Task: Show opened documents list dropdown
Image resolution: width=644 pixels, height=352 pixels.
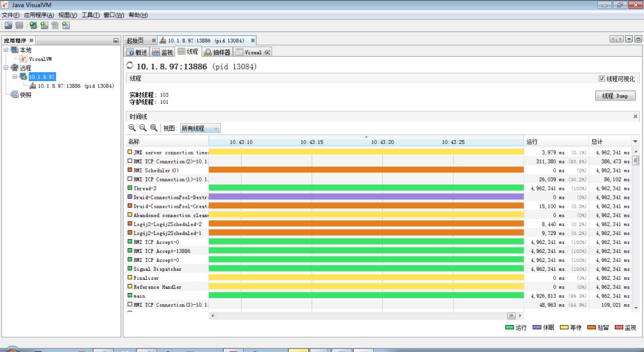Action: coord(629,39)
